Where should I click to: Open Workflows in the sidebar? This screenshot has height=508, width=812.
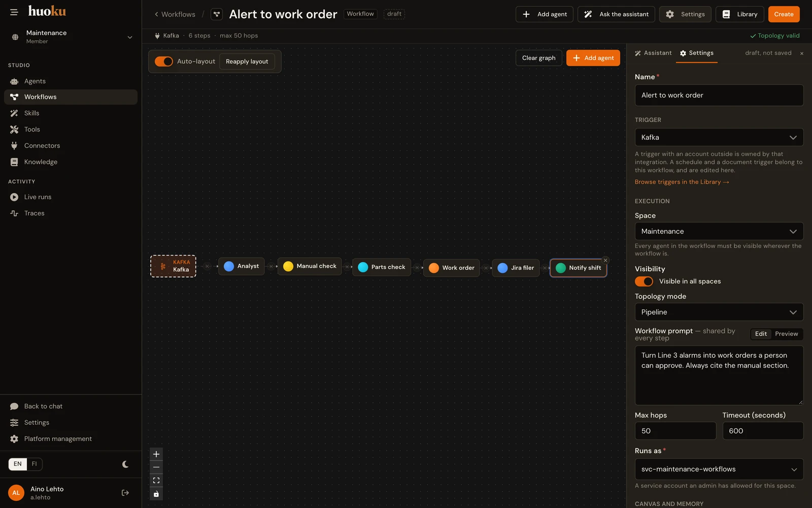coord(71,97)
